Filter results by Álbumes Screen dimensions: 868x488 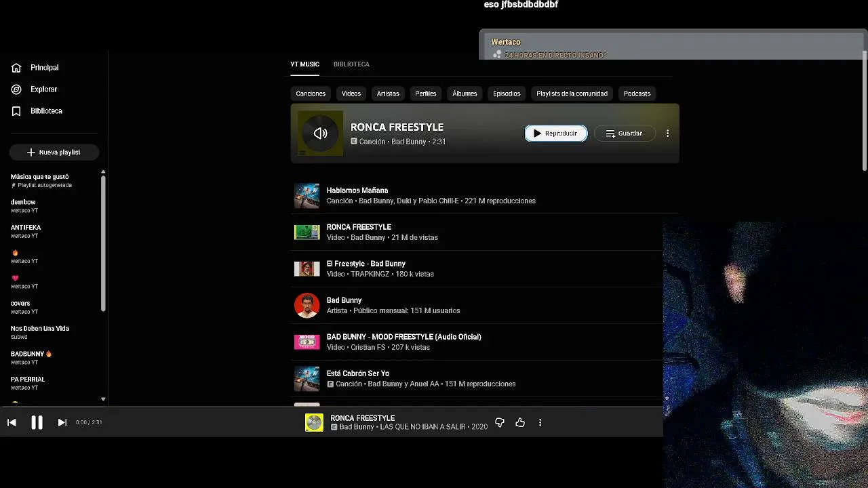tap(465, 94)
